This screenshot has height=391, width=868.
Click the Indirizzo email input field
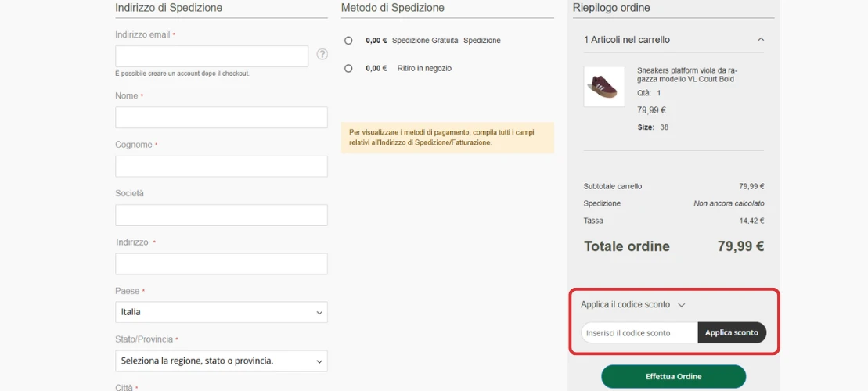pyautogui.click(x=211, y=56)
